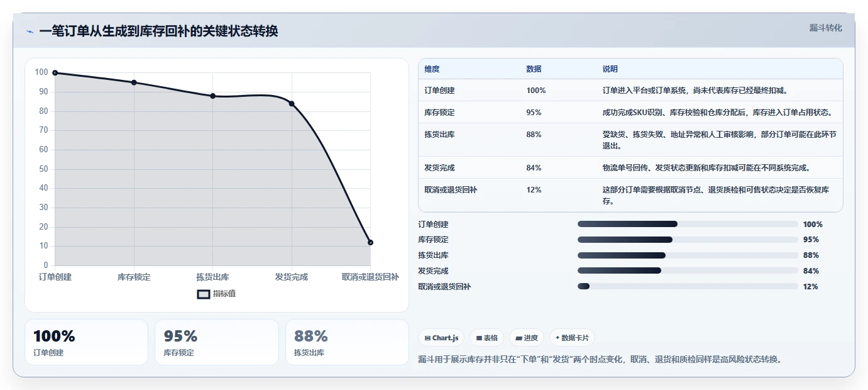The height and width of the screenshot is (390, 868).
Task: Click the 订单创建 label beside the progress bars
Action: 433,224
